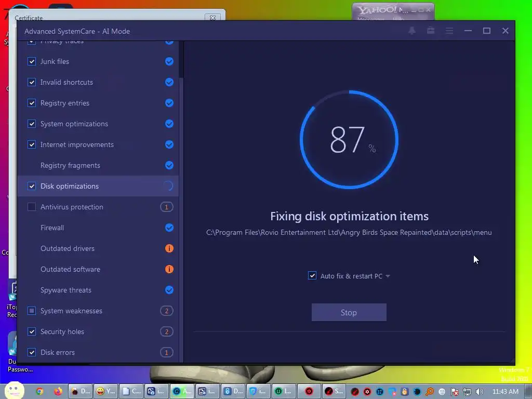
Task: Select the Outdated software list item
Action: click(98, 269)
